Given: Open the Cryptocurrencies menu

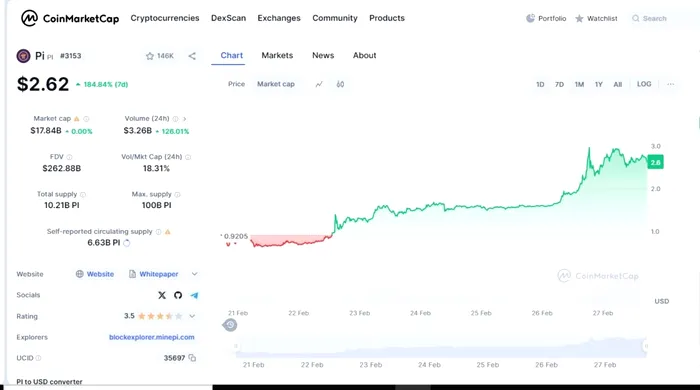Looking at the screenshot, I should [165, 18].
